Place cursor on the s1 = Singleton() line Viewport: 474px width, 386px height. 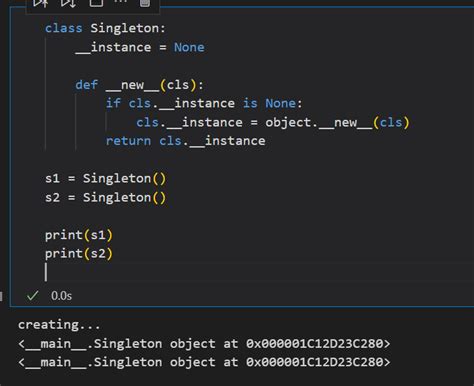click(x=105, y=179)
